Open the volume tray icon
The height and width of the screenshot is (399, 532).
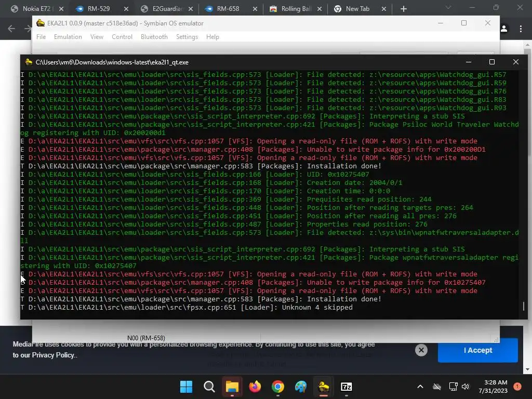pos(465,387)
